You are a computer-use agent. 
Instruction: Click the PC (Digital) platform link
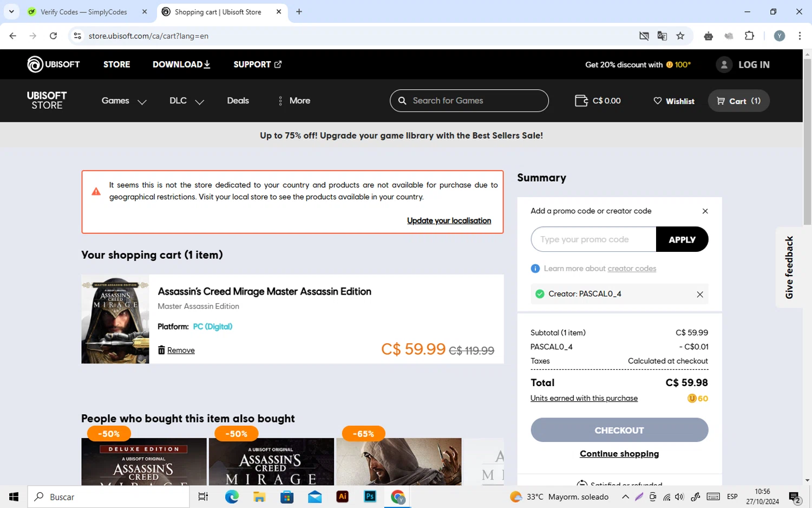(x=213, y=327)
